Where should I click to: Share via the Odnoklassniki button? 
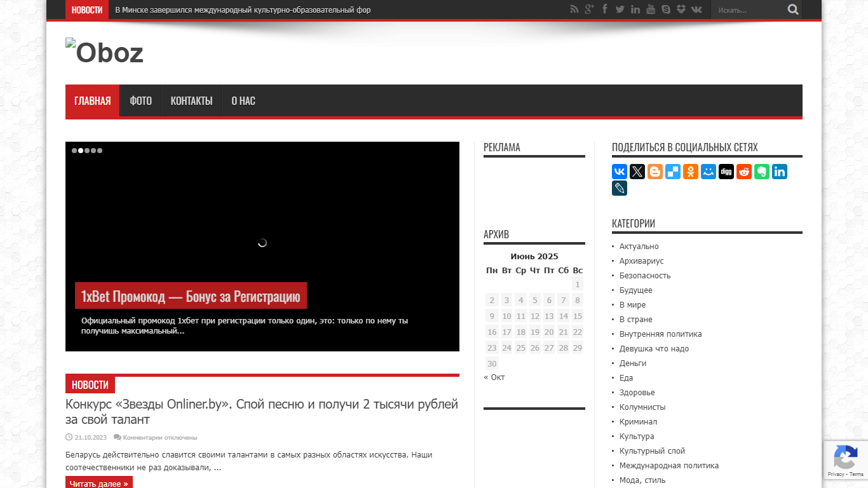point(691,172)
